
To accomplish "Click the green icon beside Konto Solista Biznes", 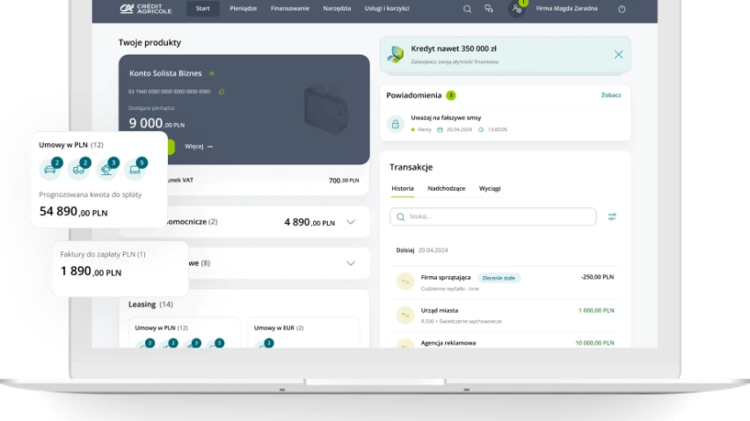I will [x=212, y=74].
